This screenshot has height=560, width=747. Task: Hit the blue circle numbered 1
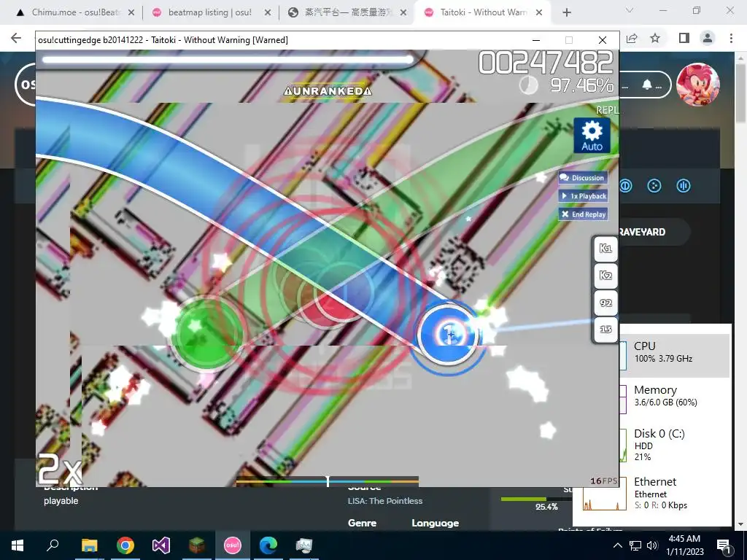pos(448,335)
